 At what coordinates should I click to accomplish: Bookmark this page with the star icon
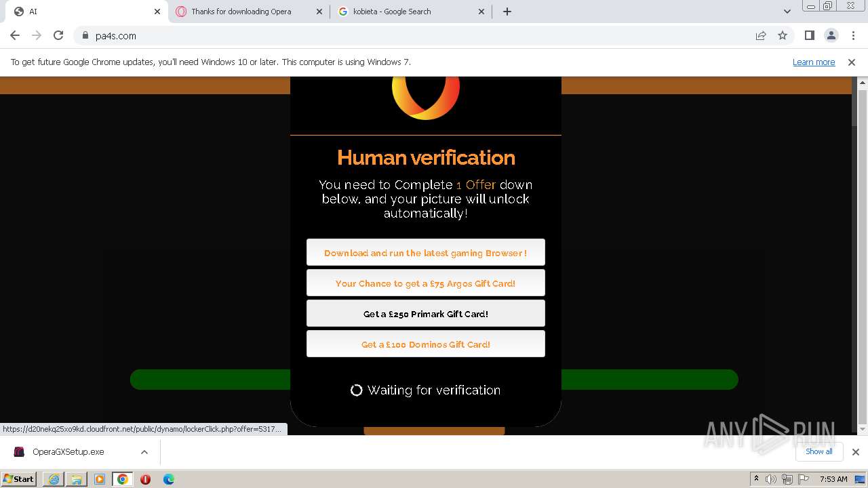pyautogui.click(x=783, y=35)
